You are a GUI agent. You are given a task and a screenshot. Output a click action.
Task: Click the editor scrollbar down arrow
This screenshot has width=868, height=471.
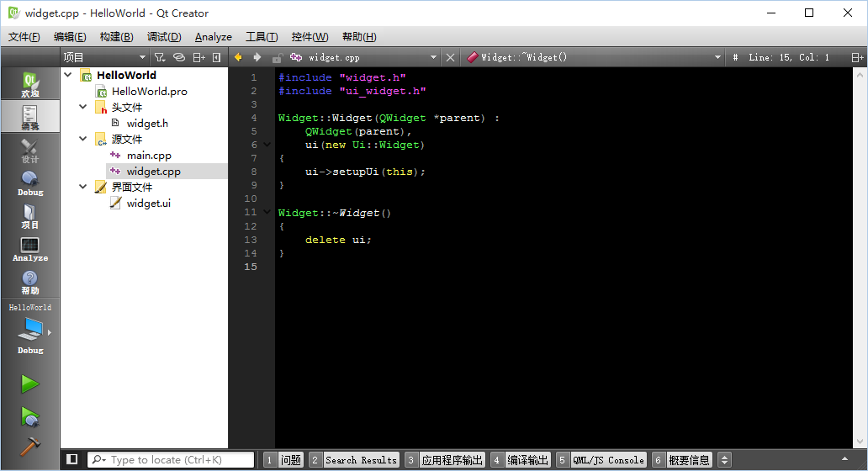[x=860, y=442]
